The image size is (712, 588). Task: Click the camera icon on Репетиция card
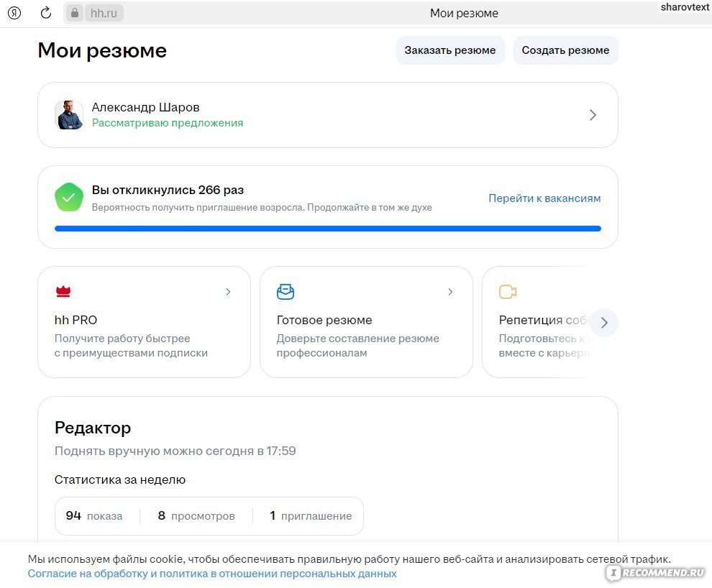[x=508, y=291]
